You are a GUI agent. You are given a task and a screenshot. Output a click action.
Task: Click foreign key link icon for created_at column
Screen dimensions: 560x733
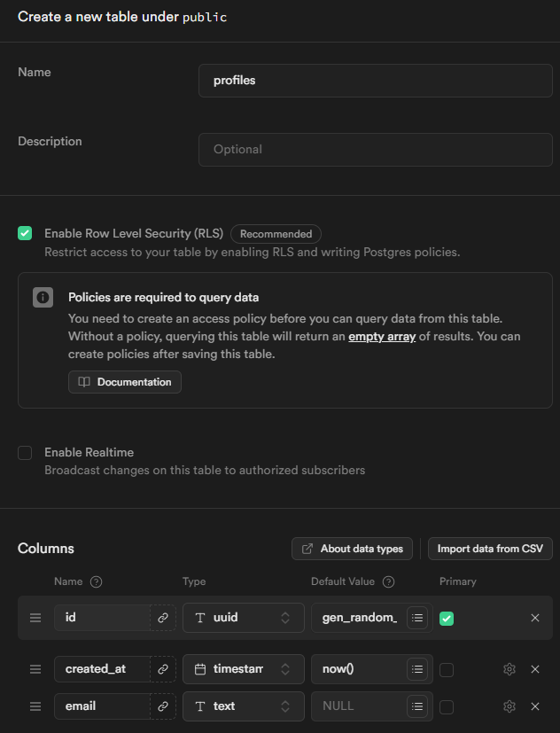point(163,669)
